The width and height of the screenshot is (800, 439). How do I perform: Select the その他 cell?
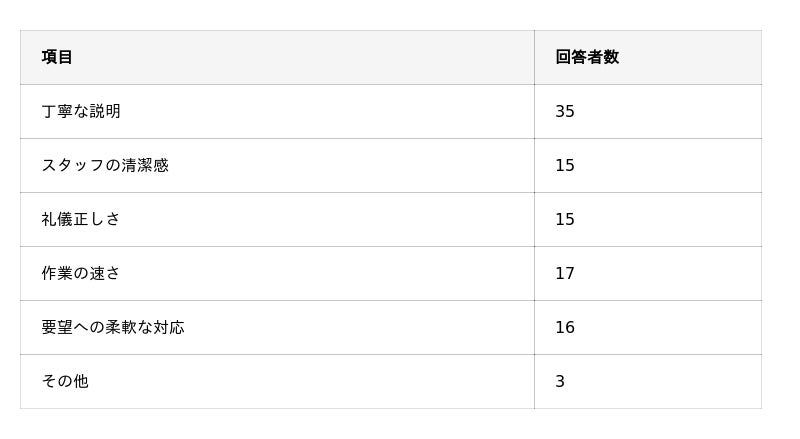click(65, 381)
